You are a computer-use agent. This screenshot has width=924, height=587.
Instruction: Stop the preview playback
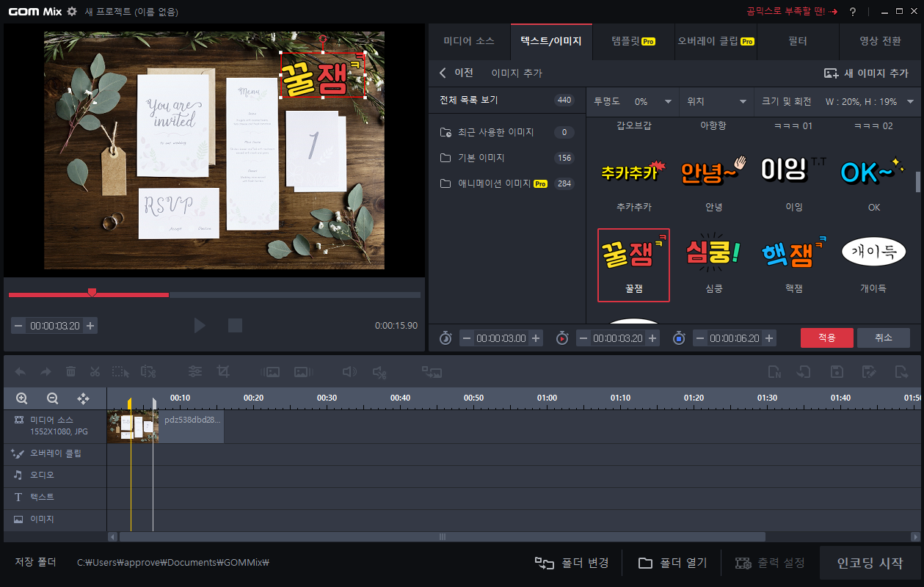235,325
